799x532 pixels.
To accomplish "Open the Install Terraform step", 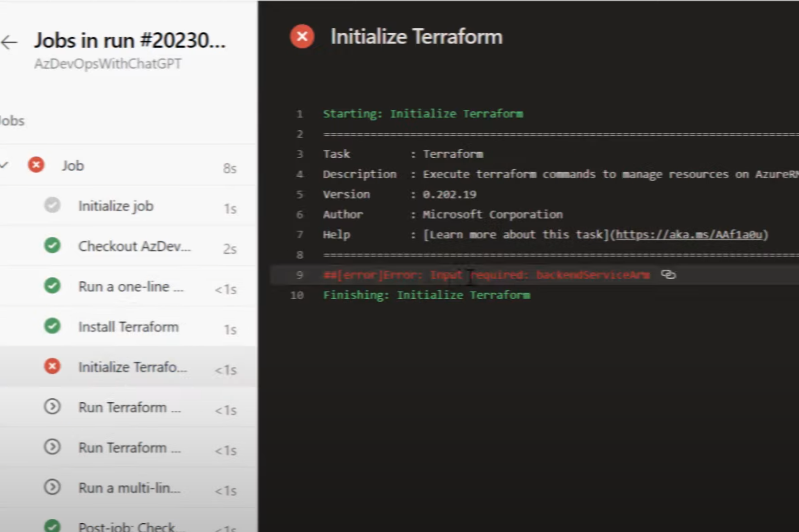I will point(128,327).
